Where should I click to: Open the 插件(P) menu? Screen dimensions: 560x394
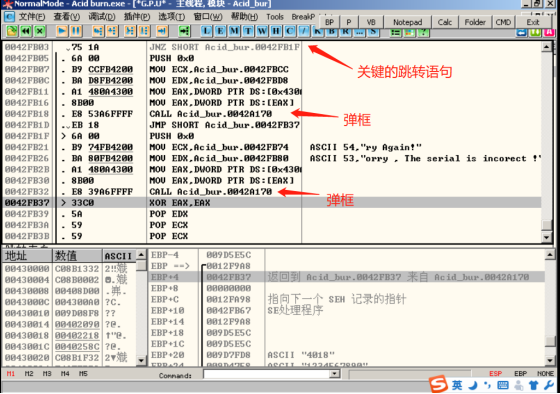point(137,17)
